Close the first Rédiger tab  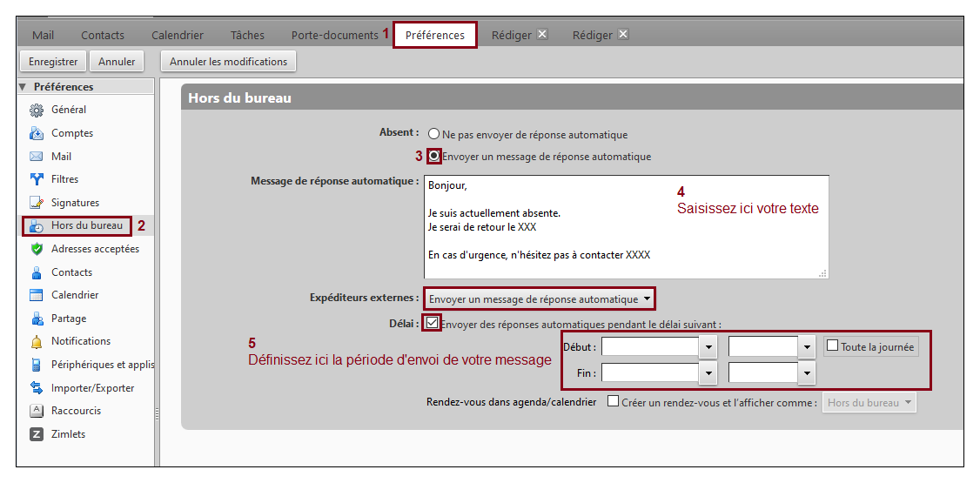click(542, 35)
